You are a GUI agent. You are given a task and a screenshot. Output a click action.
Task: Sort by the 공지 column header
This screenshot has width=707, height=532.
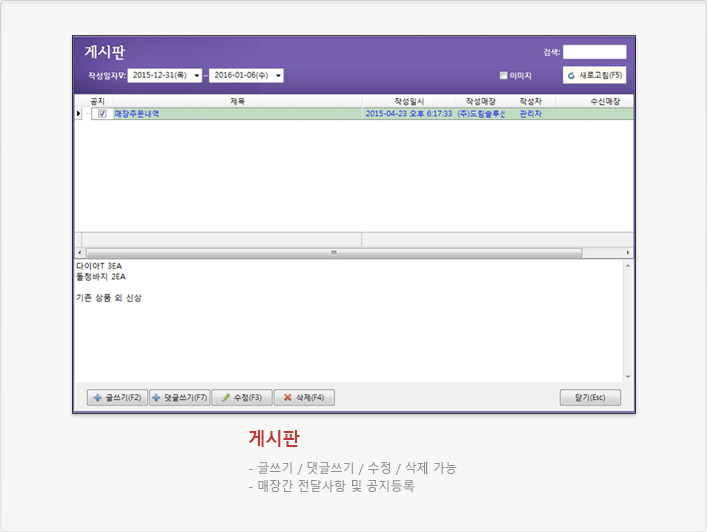(x=97, y=101)
